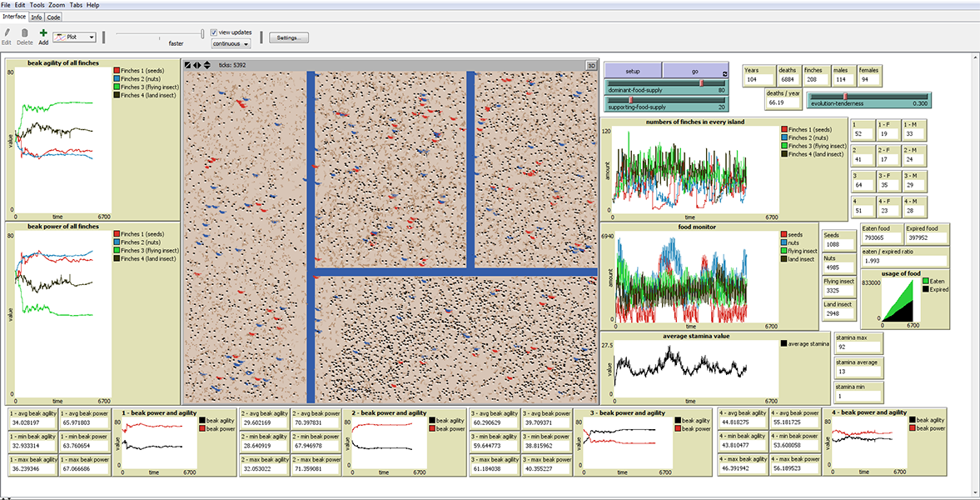Open the Tools menu

pyautogui.click(x=37, y=5)
